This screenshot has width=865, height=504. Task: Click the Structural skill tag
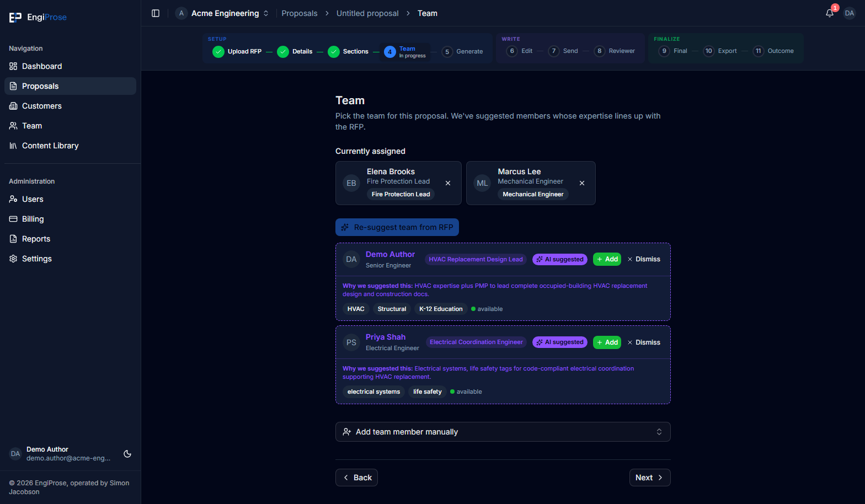[x=392, y=309]
